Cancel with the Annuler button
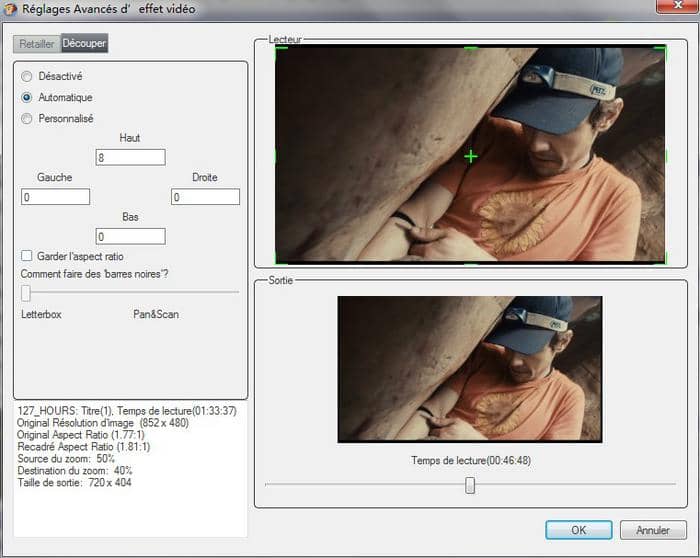 (x=653, y=530)
